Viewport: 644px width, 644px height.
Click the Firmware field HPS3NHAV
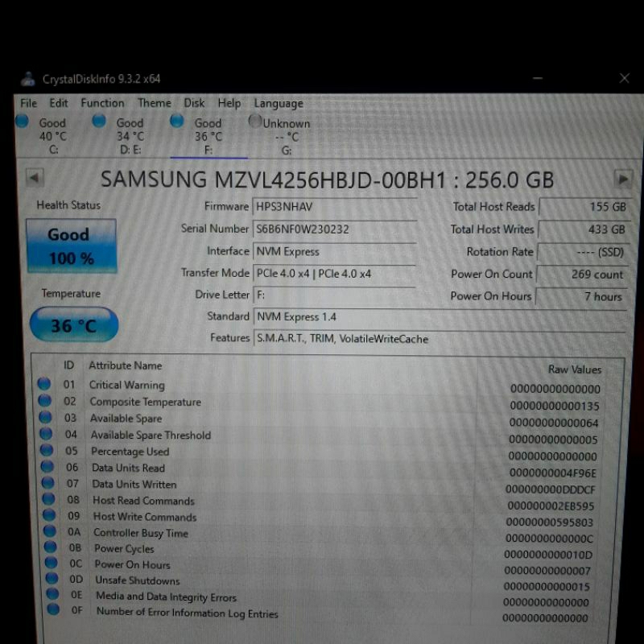coord(335,207)
